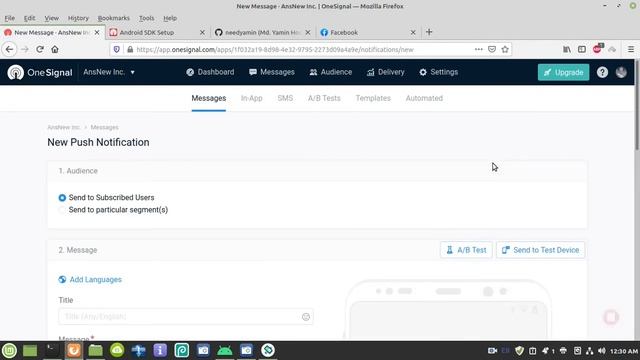
Task: Open the File menu
Action: [x=9, y=18]
